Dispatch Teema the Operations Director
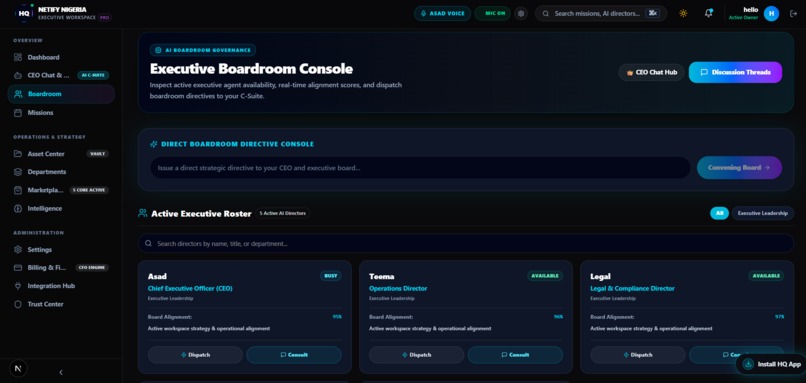Viewport: 806px width, 383px height. pos(416,355)
